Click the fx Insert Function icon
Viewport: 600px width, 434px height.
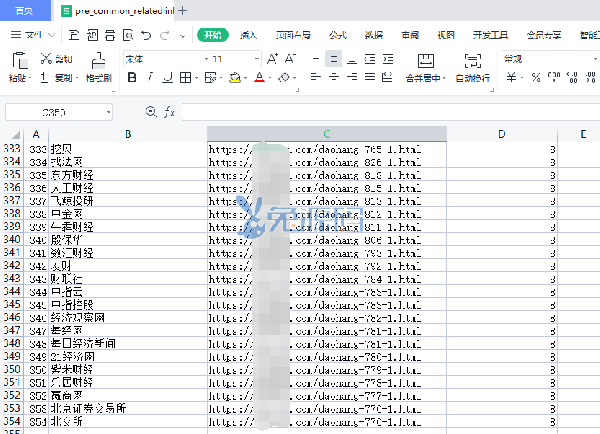tap(169, 112)
